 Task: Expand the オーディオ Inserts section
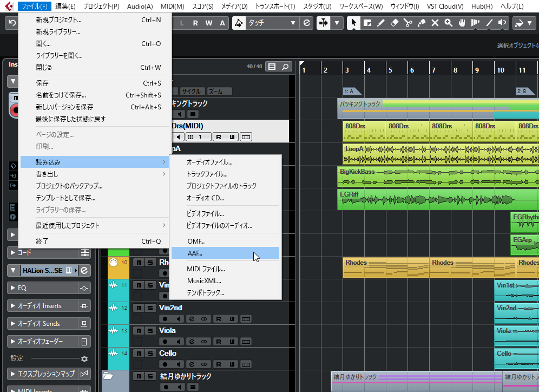click(x=13, y=306)
